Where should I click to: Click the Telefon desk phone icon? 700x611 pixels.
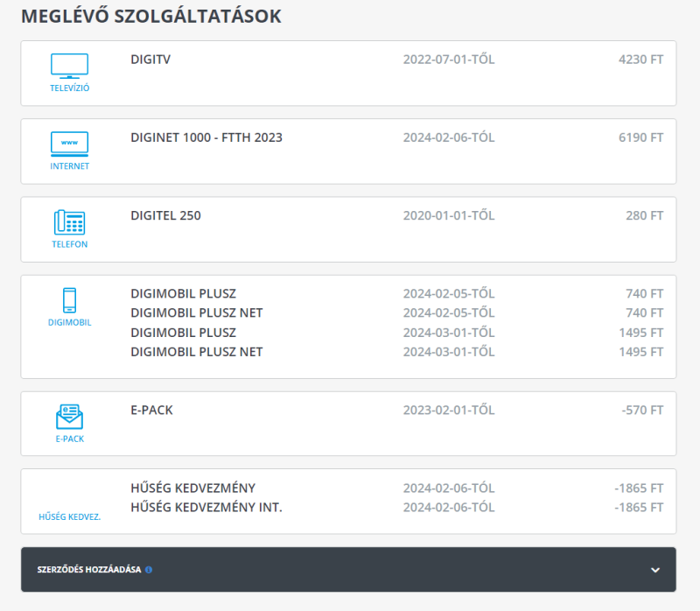70,222
